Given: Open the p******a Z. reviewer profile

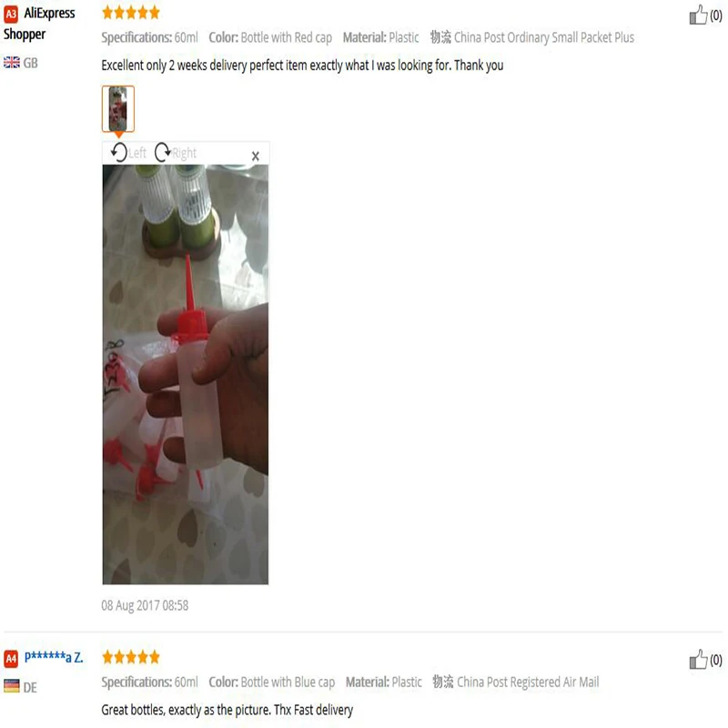Looking at the screenshot, I should pyautogui.click(x=54, y=657).
